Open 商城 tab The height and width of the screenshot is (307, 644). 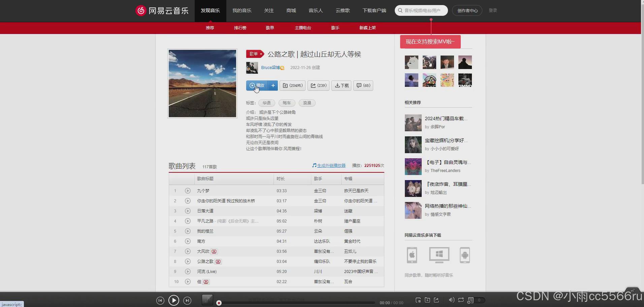[291, 11]
